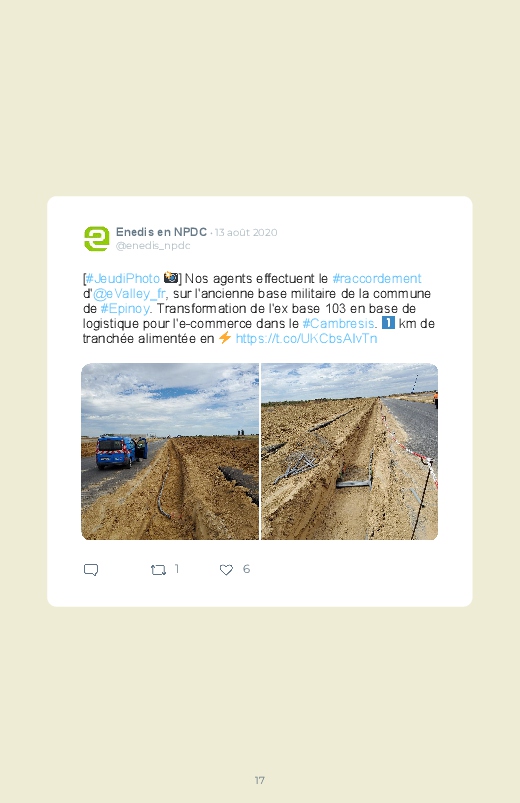The image size is (520, 803).
Task: Click the reply speech bubble icon
Action: coord(91,569)
